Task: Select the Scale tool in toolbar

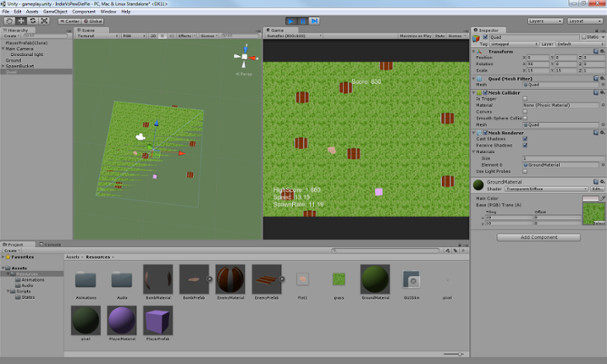Action: [x=44, y=20]
